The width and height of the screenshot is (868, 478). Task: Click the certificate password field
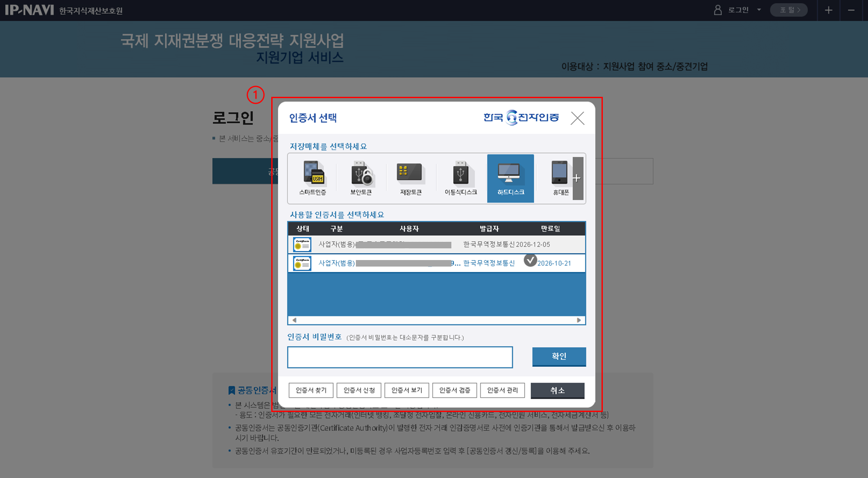(400, 357)
